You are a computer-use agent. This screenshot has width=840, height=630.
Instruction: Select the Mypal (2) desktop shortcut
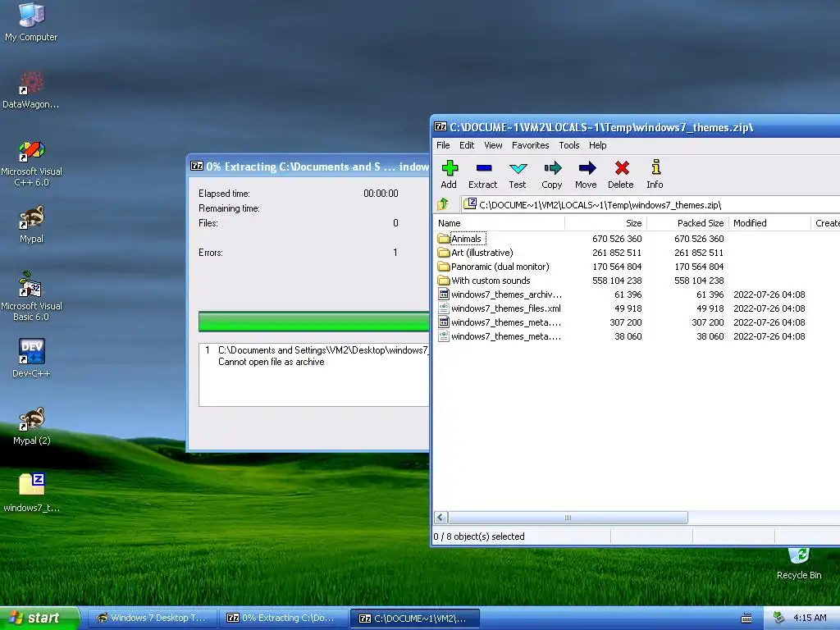31,426
